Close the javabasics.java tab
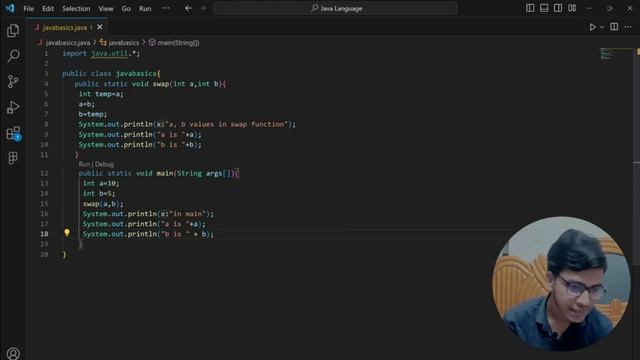Image resolution: width=640 pixels, height=360 pixels. [100, 27]
